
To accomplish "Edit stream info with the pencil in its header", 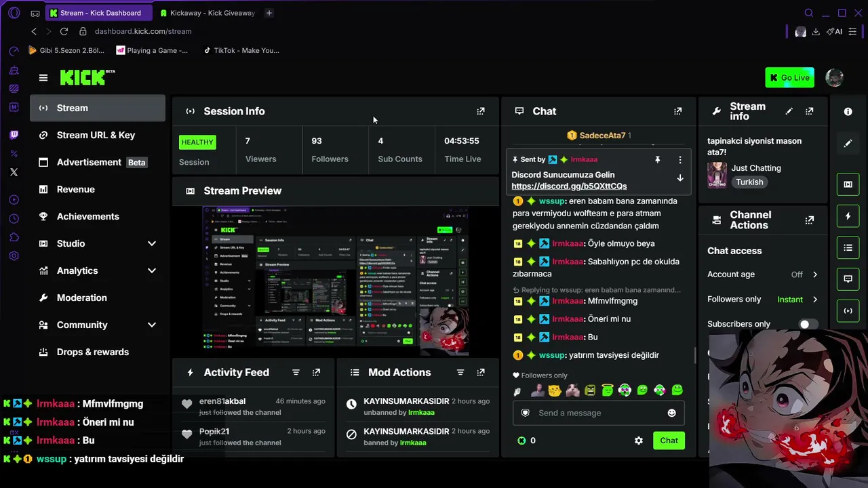I will 789,111.
